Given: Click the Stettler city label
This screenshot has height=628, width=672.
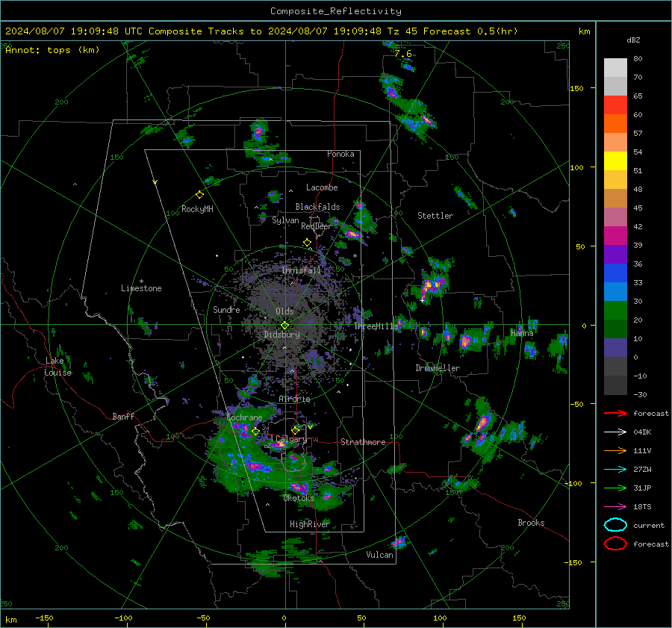Looking at the screenshot, I should pos(435,216).
